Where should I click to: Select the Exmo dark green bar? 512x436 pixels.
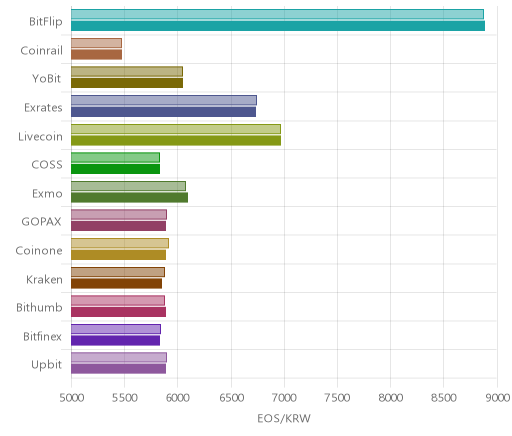(129, 197)
